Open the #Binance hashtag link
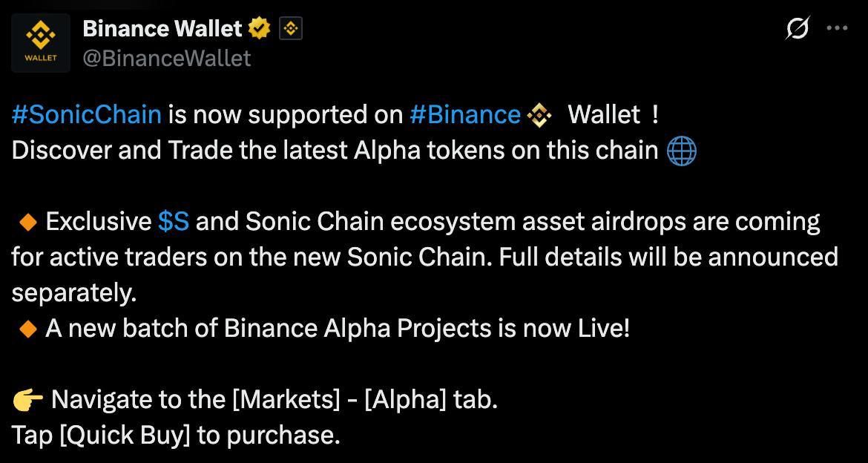 (466, 115)
